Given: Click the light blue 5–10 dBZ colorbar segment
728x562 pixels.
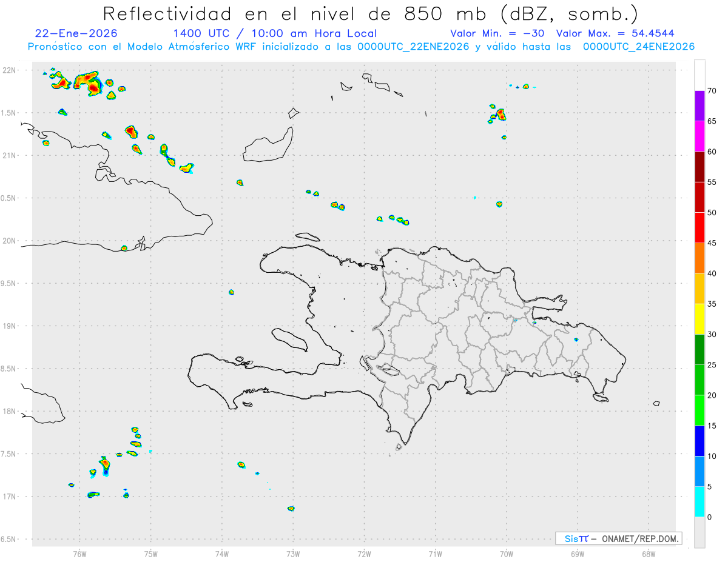Looking at the screenshot, I should pyautogui.click(x=699, y=472).
